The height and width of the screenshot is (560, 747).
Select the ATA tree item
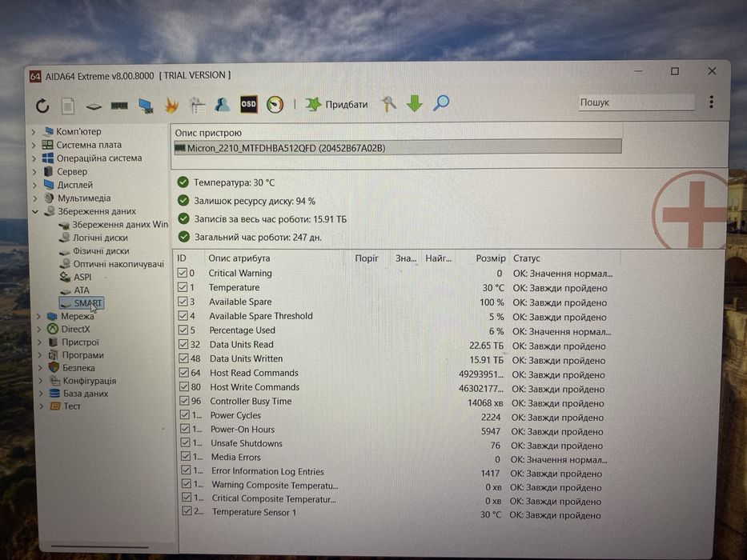click(82, 290)
